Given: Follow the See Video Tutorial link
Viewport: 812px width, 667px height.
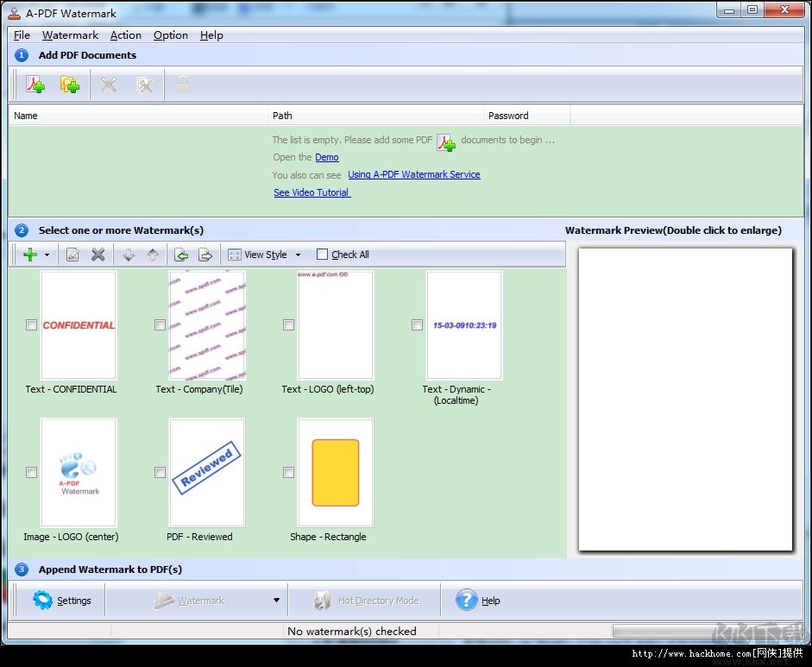Looking at the screenshot, I should (x=312, y=192).
